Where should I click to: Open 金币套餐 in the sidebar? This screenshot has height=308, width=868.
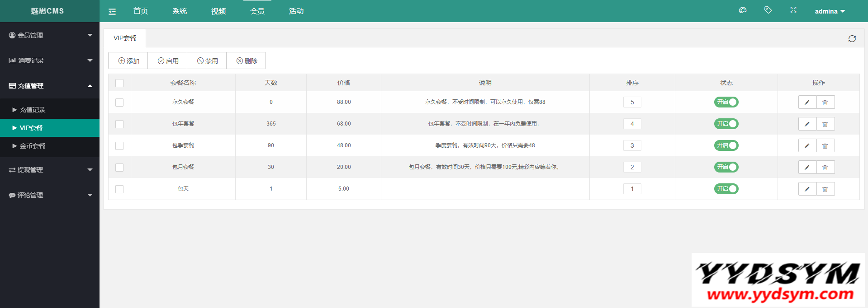point(33,146)
